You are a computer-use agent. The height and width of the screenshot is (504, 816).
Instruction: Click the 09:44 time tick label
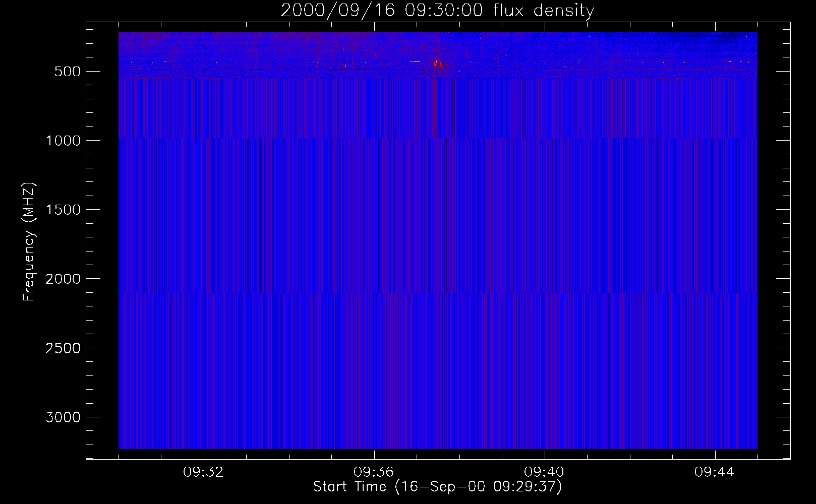coord(715,472)
